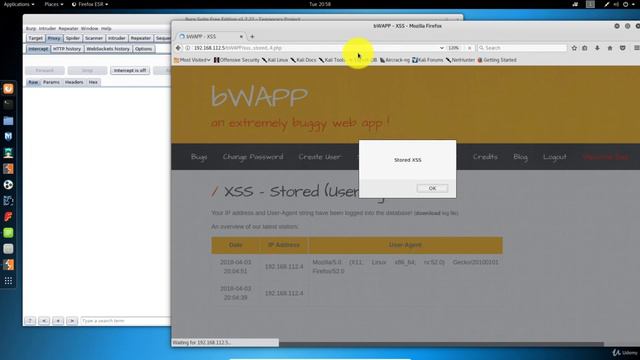Open the Maltego dock icon
Image resolution: width=640 pixels, height=360 pixels.
(8, 200)
